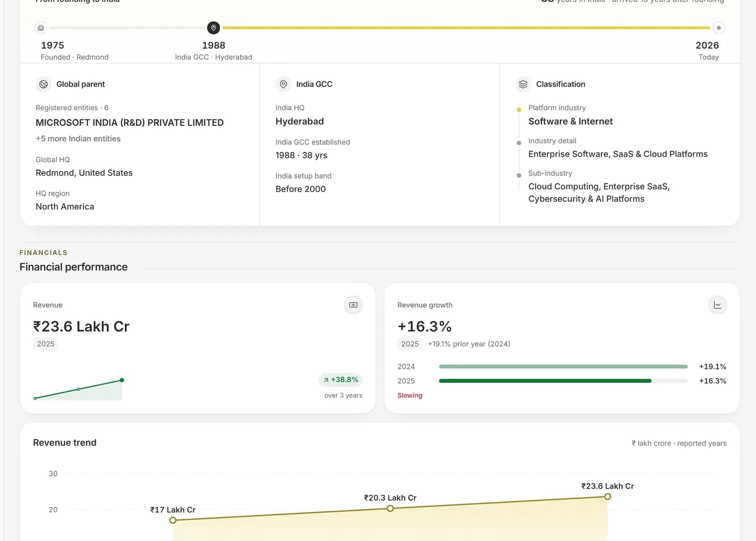Select the 1988 Hyderabad location pin marker
Viewport: 756px width, 541px height.
click(214, 28)
